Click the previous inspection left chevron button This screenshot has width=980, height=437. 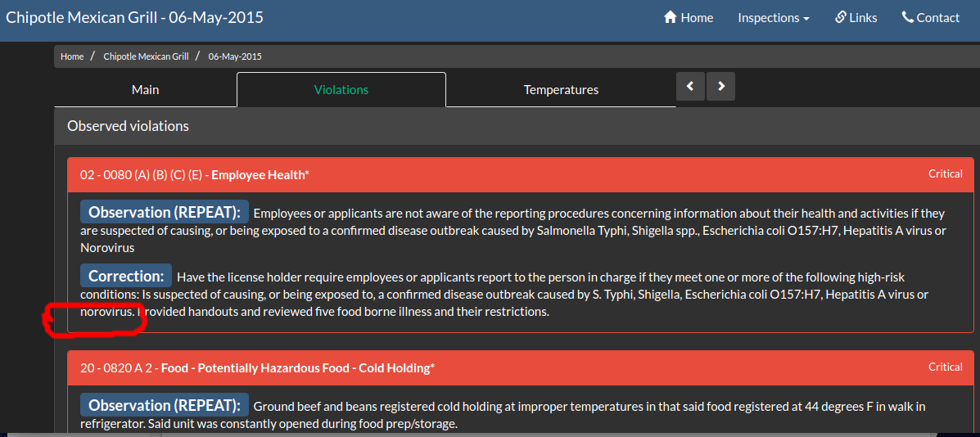[x=691, y=87]
